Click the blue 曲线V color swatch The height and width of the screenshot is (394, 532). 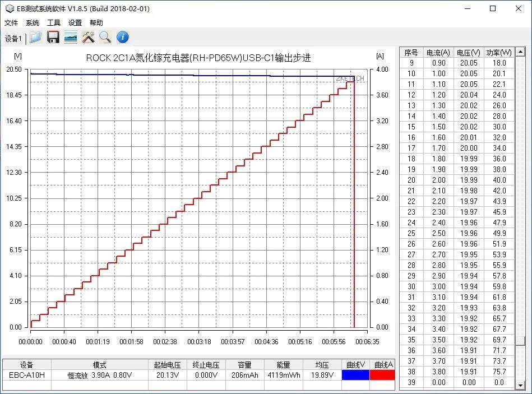pyautogui.click(x=355, y=375)
